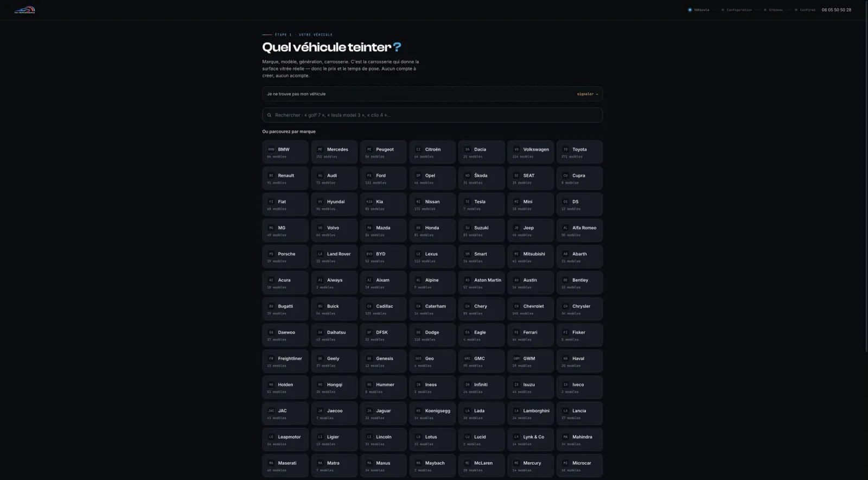
Task: Open the Configuration step in the header
Action: pyautogui.click(x=737, y=10)
